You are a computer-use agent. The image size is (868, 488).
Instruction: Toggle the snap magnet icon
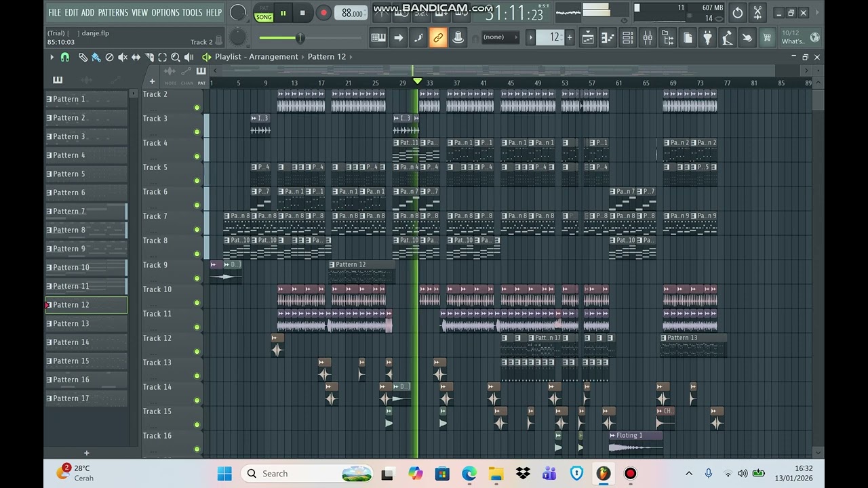click(64, 58)
